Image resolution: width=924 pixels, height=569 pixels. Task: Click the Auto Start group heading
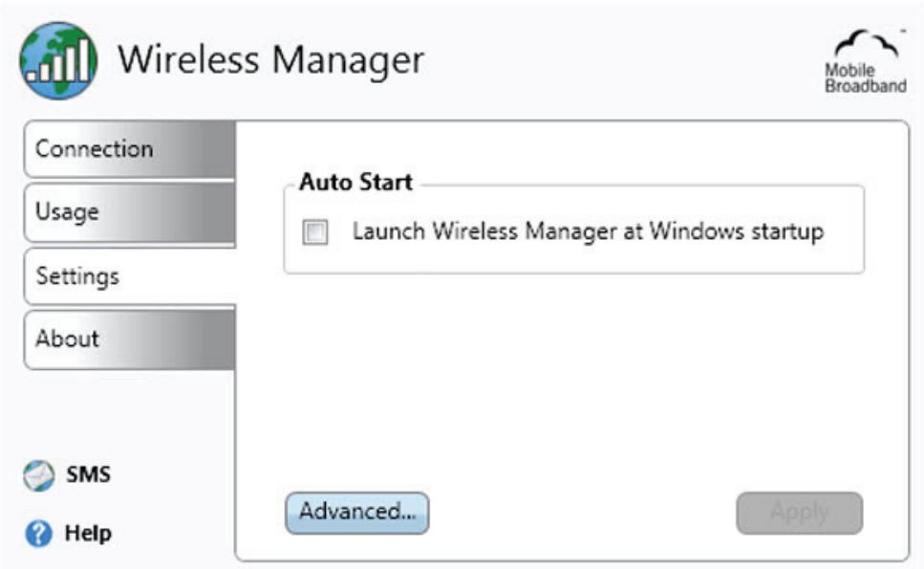355,183
